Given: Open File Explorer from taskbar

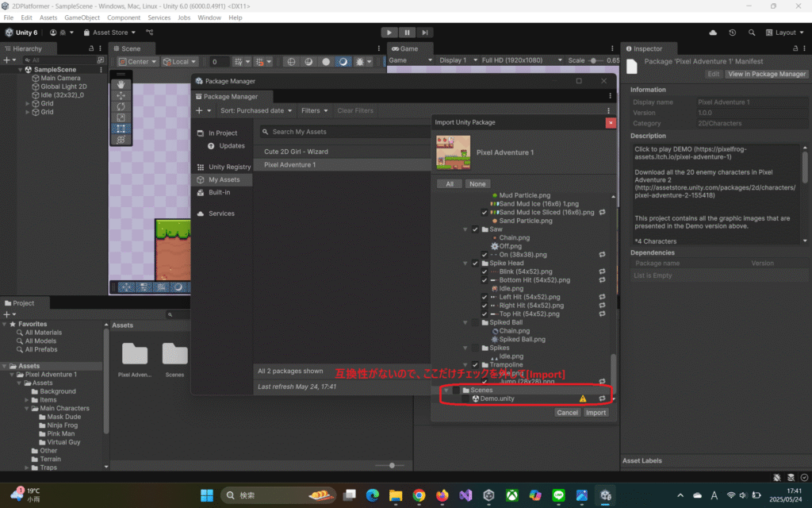Looking at the screenshot, I should [x=396, y=495].
